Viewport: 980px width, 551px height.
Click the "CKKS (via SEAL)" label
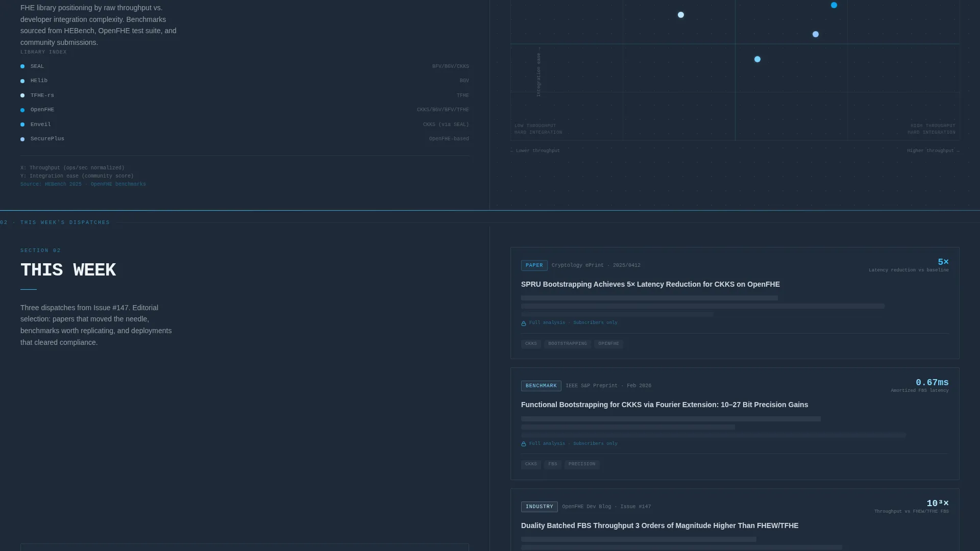pyautogui.click(x=446, y=124)
